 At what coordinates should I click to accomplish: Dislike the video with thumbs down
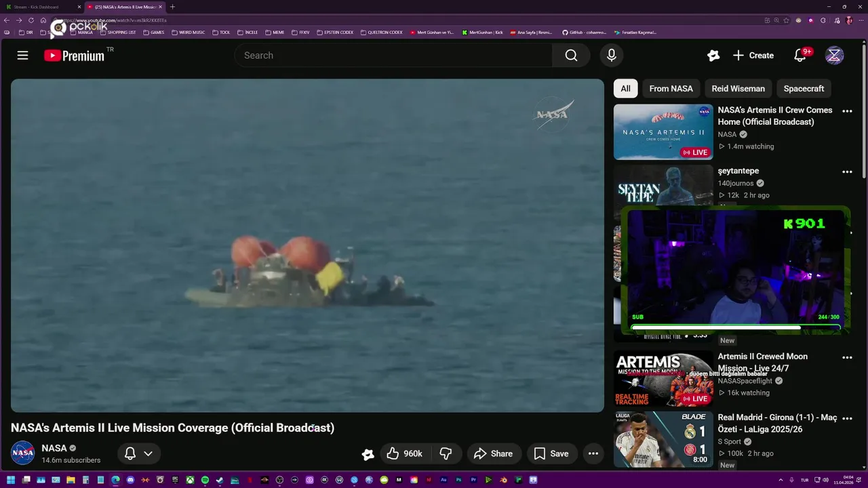(x=446, y=453)
